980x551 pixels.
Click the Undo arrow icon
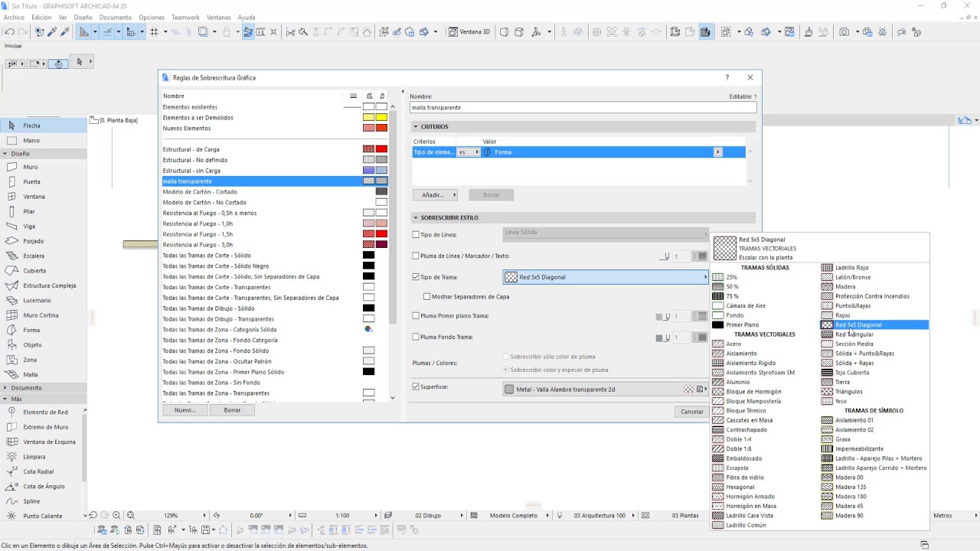[9, 32]
